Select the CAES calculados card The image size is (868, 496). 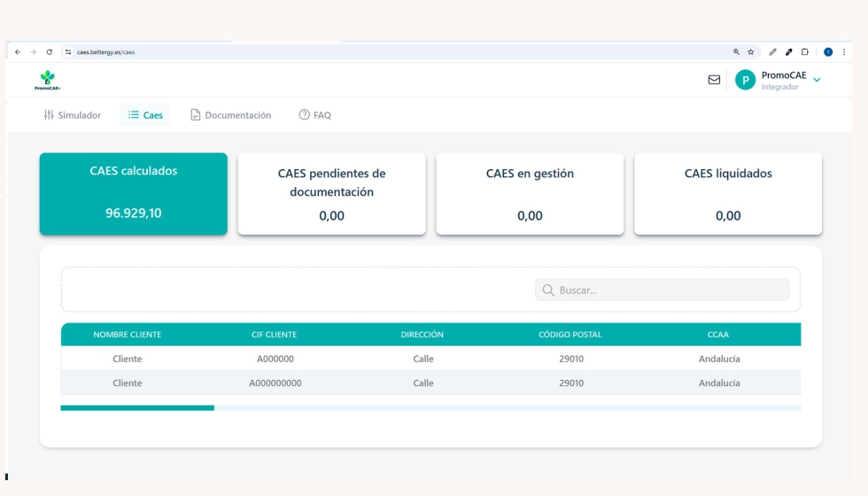[x=133, y=193]
